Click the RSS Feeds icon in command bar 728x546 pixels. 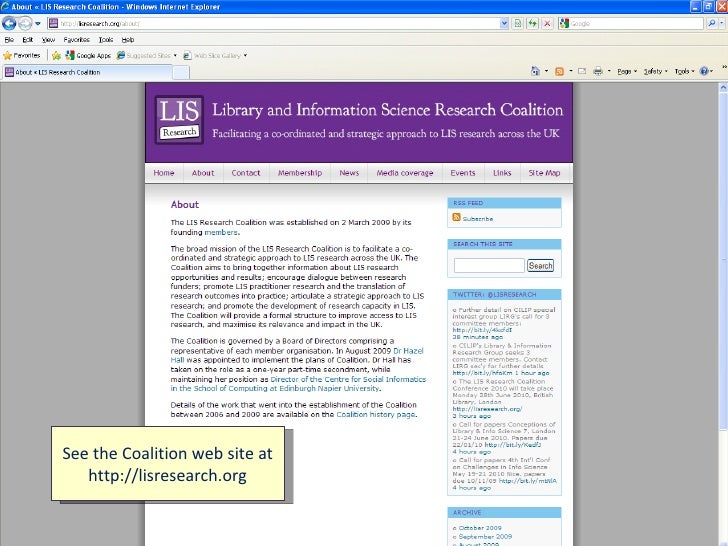pos(559,71)
